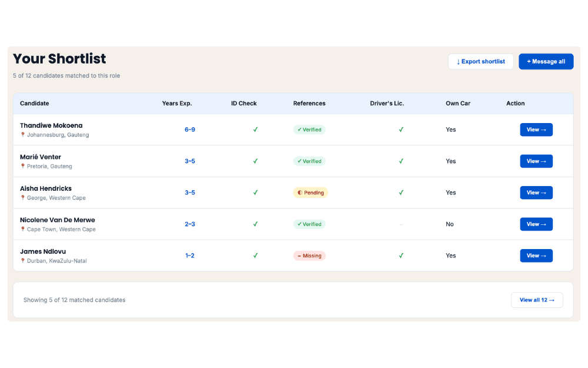Click Thandiwe Mokoena's Verified references badge

(x=309, y=130)
